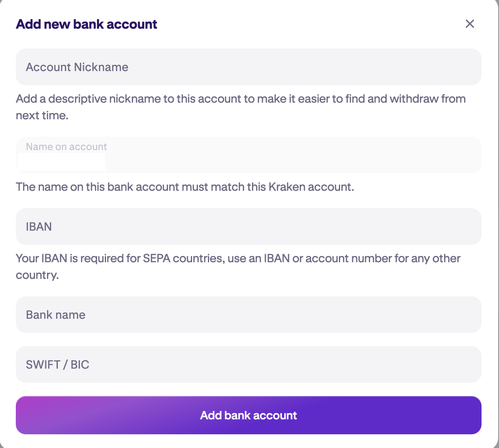Click inside the Bank name entry box
The width and height of the screenshot is (499, 448).
[249, 315]
